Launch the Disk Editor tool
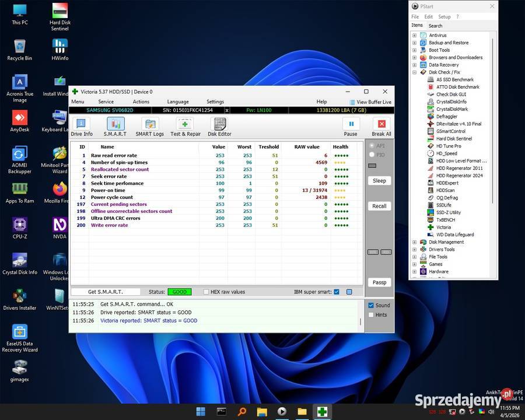Screen dimensions: 525x420 tap(219, 126)
